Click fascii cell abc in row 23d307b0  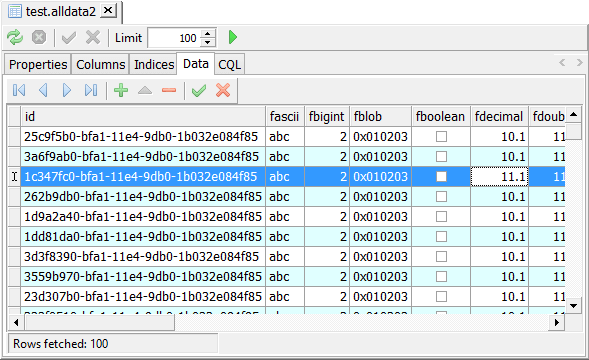point(285,296)
